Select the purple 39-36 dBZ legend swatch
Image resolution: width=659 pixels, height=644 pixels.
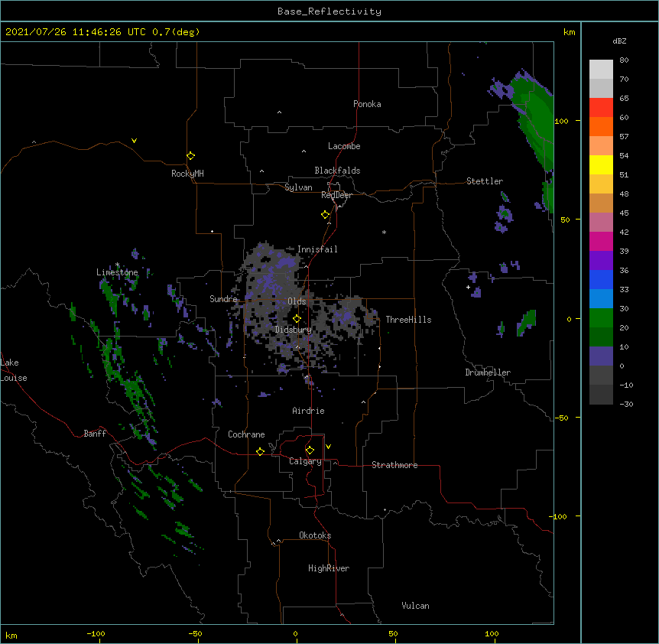click(601, 261)
